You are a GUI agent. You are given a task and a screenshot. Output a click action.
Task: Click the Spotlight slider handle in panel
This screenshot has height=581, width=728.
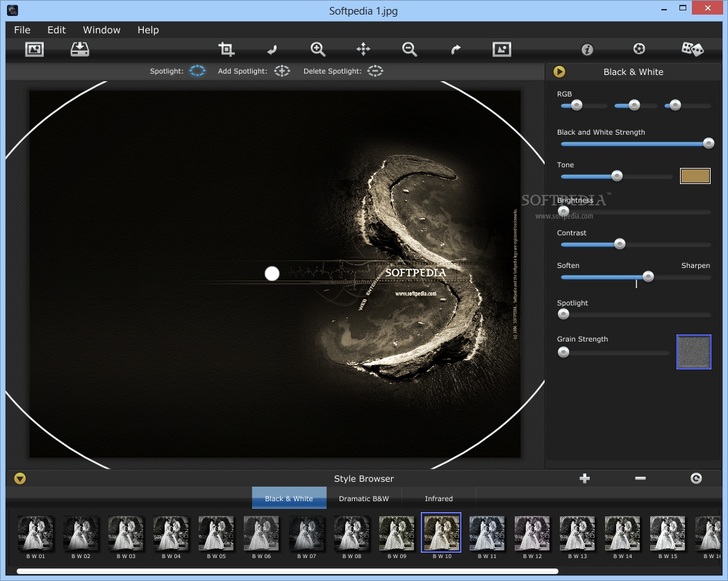click(x=563, y=314)
